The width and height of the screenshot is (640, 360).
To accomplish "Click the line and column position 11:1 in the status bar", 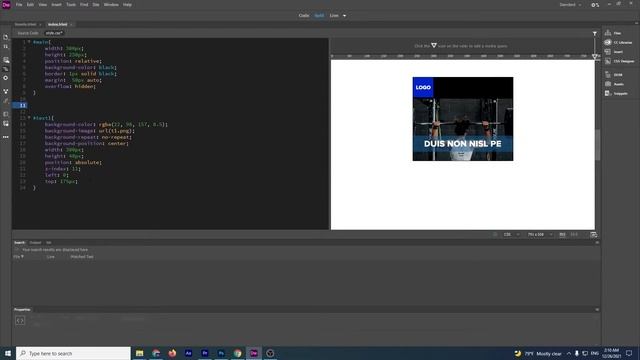I will pyautogui.click(x=574, y=235).
